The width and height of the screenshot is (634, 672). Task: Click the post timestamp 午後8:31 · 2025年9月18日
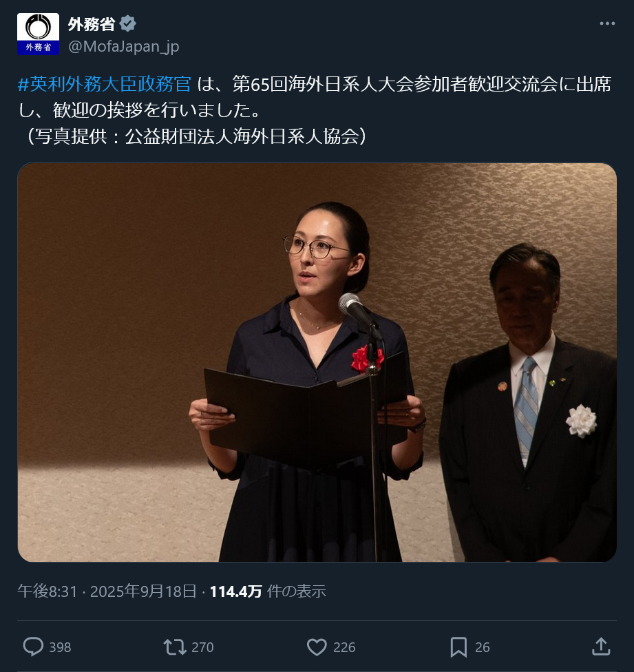coord(107,591)
